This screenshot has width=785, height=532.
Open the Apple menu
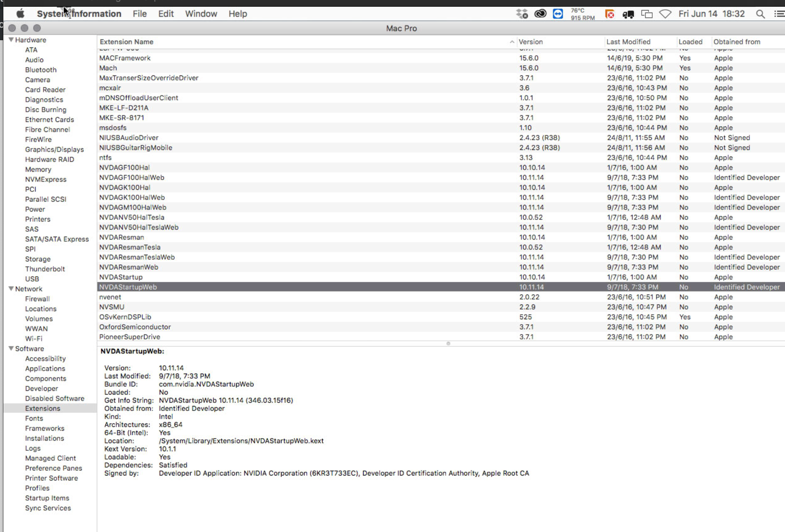click(20, 14)
